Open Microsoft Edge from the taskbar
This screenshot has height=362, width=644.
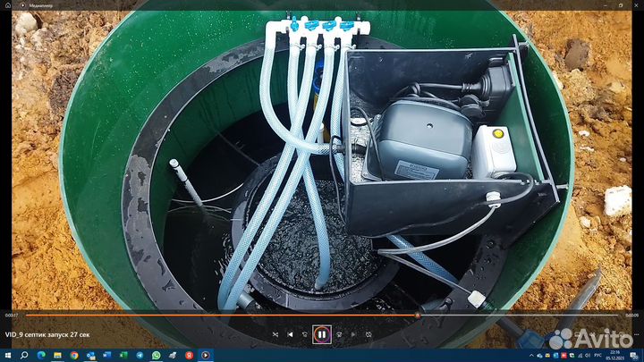[41, 355]
